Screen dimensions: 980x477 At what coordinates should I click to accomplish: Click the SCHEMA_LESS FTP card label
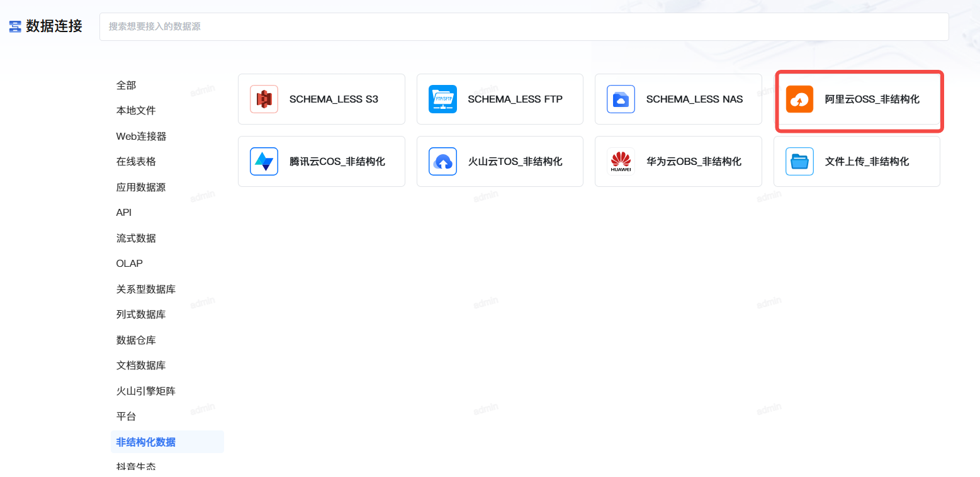pos(515,99)
